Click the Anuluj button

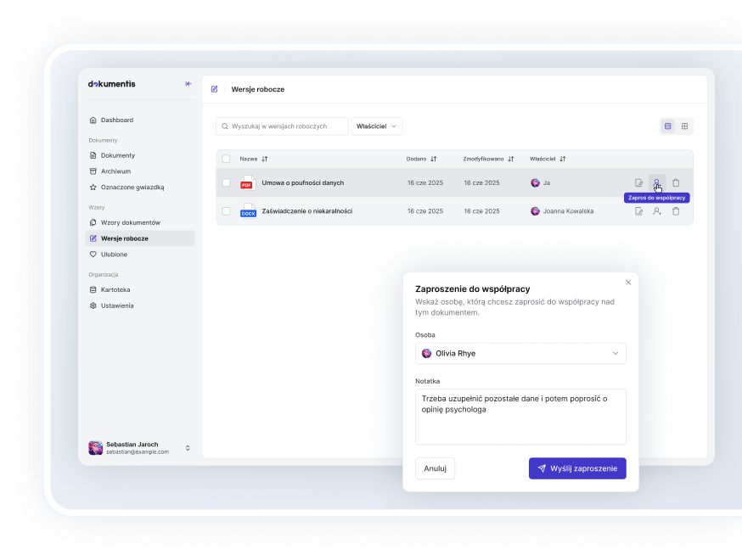tap(435, 468)
